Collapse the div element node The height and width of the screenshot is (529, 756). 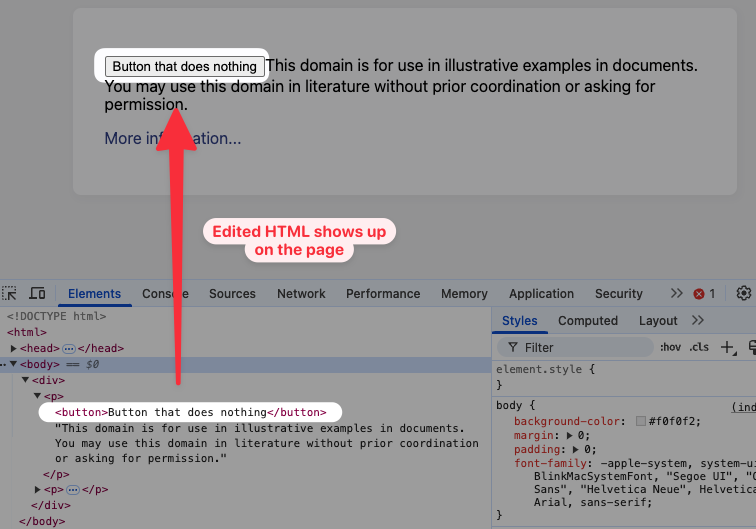[26, 380]
